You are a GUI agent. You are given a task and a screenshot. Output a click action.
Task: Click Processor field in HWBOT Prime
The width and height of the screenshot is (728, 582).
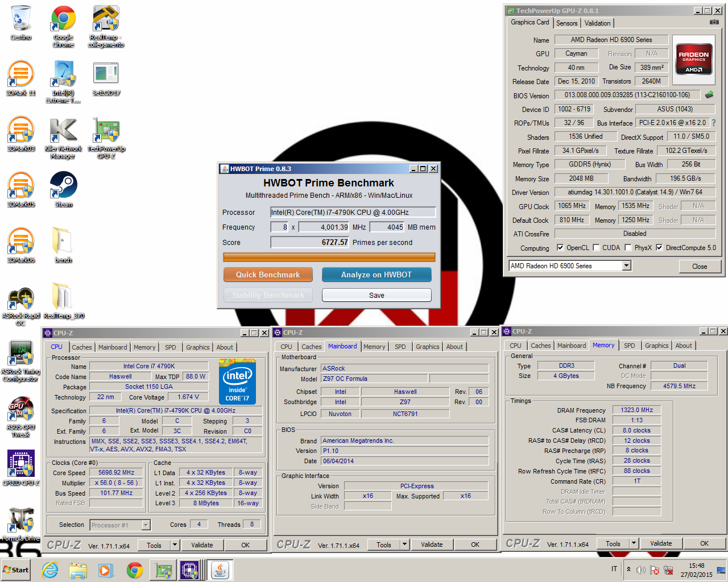click(353, 212)
